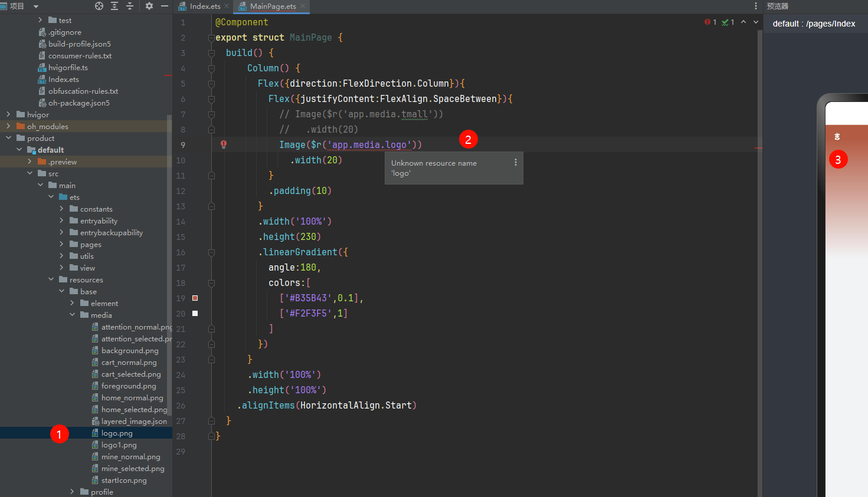
Task: Select the view folder
Action: coord(87,268)
